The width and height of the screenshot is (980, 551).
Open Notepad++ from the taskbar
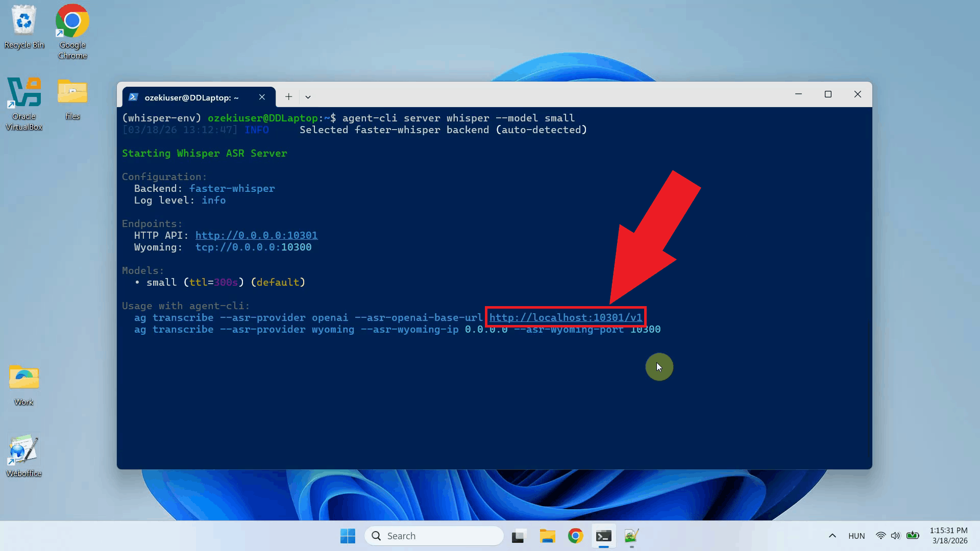point(631,536)
